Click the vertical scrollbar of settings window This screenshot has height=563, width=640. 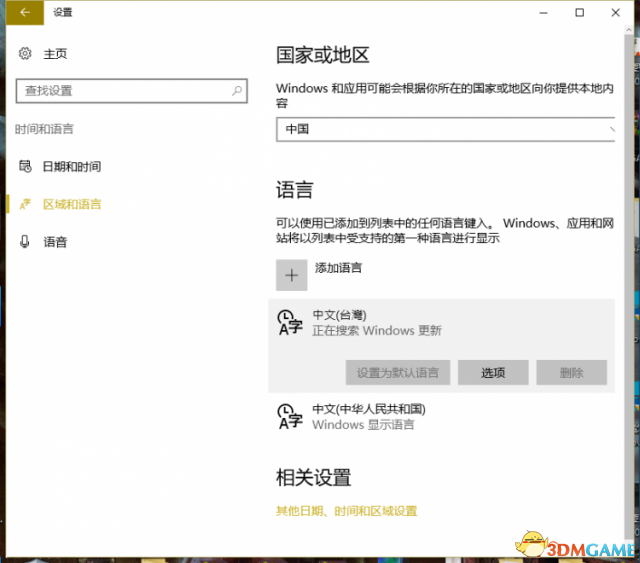coord(629,288)
